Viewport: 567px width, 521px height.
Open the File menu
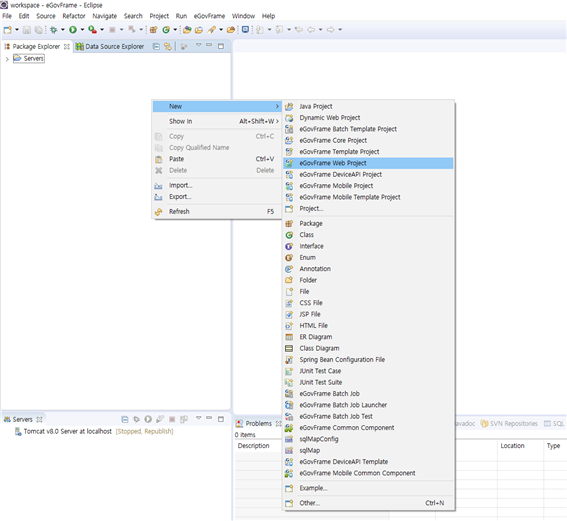point(7,16)
